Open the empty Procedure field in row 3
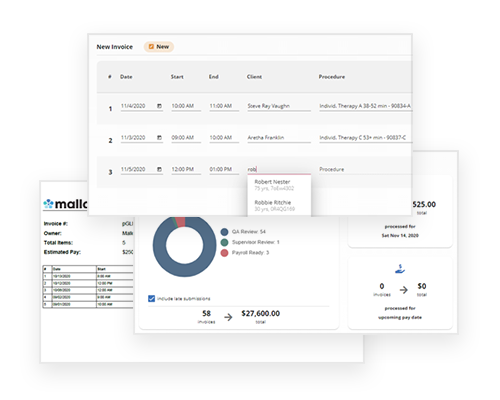The width and height of the screenshot is (500, 400). (x=365, y=170)
